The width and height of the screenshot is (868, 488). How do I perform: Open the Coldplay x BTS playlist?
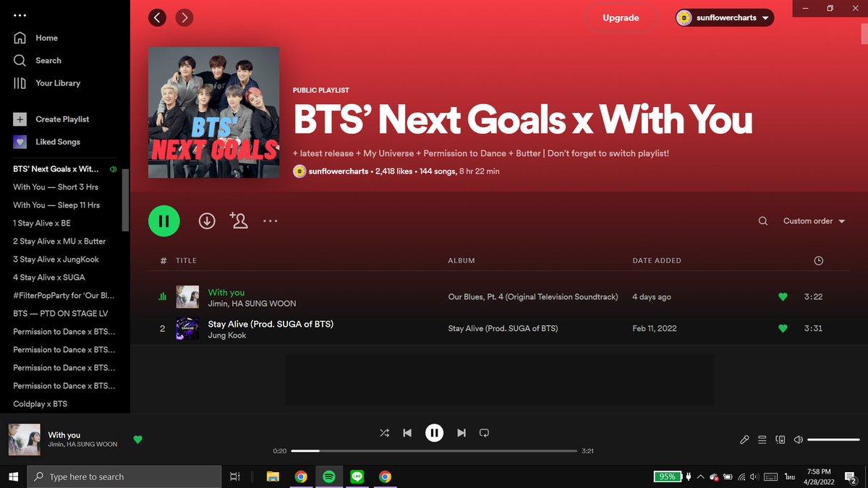(41, 403)
